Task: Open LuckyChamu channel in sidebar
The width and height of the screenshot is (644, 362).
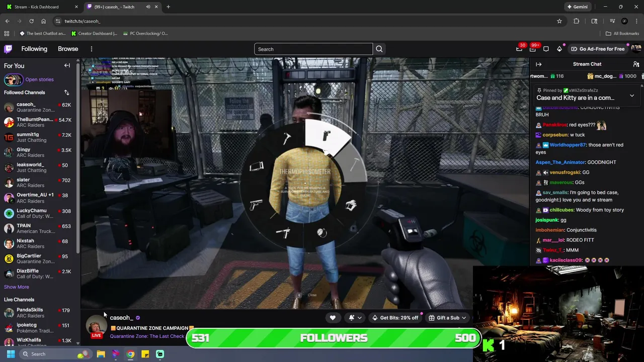Action: click(x=38, y=213)
